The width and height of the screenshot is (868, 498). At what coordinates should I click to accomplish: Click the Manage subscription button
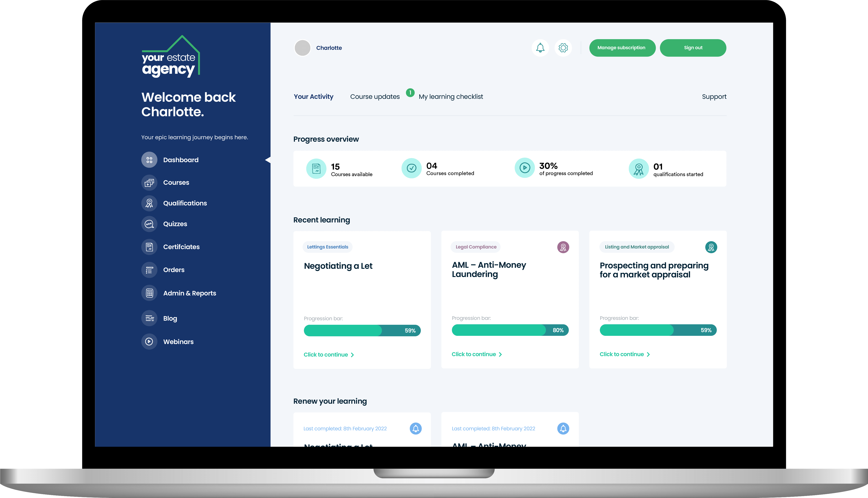[622, 48]
